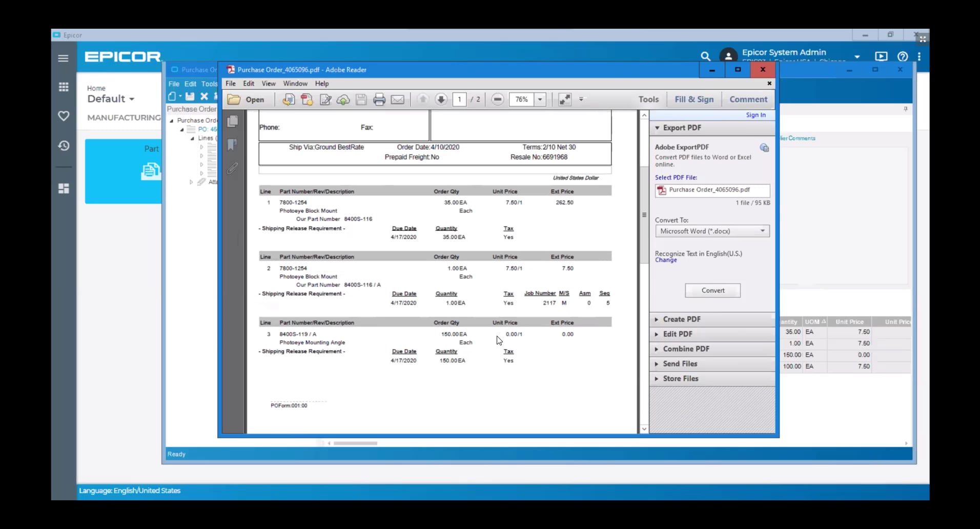Expand the Combine PDF section
The width and height of the screenshot is (980, 529).
(687, 349)
